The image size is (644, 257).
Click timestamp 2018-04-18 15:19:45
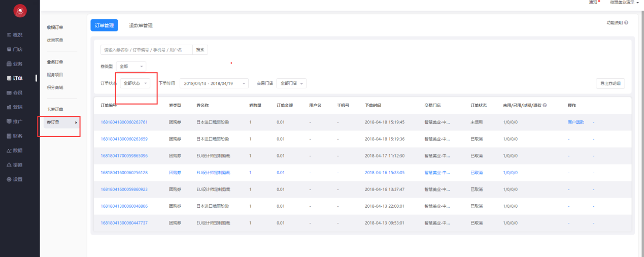pos(385,122)
